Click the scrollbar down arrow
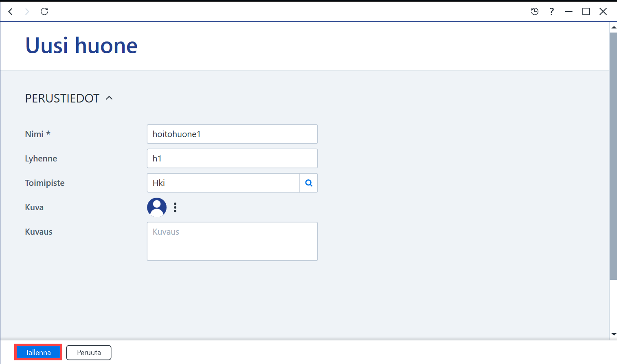The height and width of the screenshot is (364, 617). [x=613, y=334]
